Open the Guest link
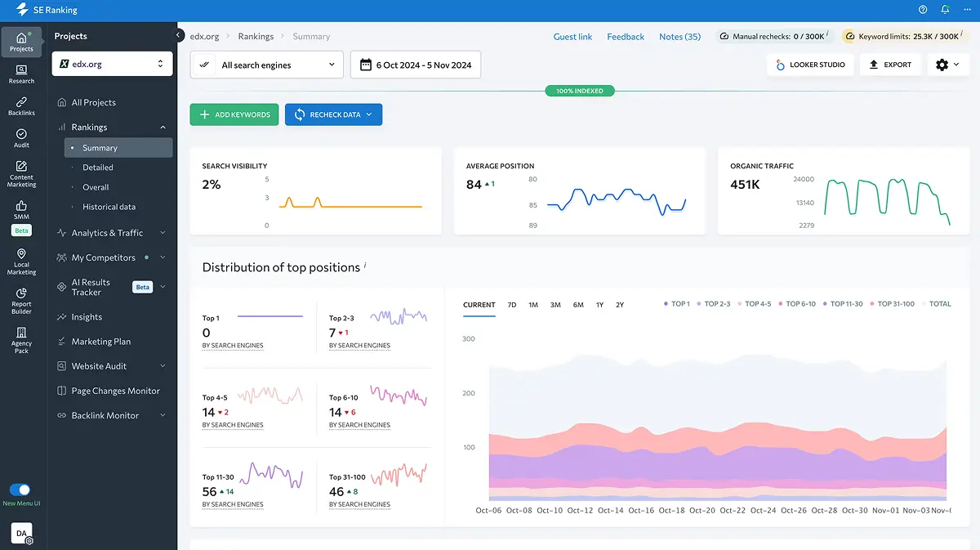The height and width of the screenshot is (550, 980). [x=572, y=36]
